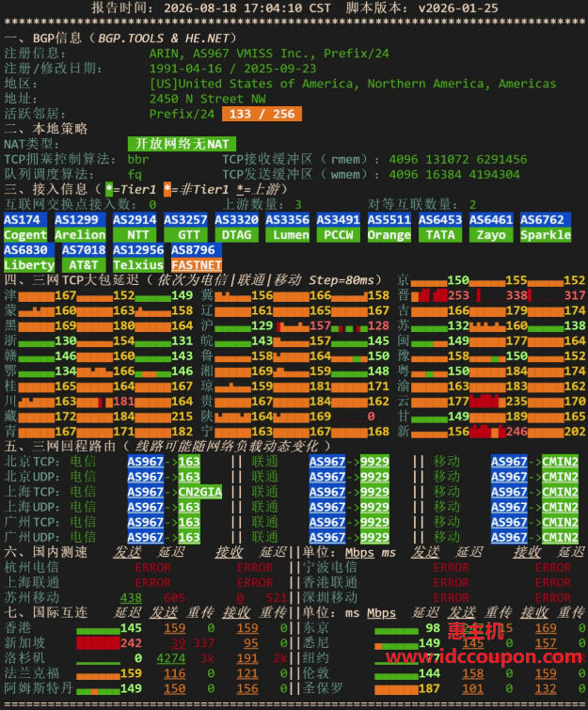This screenshot has height=710, width=588.
Task: Click the orange 133 / 256 neighbors badge
Action: pyautogui.click(x=262, y=114)
